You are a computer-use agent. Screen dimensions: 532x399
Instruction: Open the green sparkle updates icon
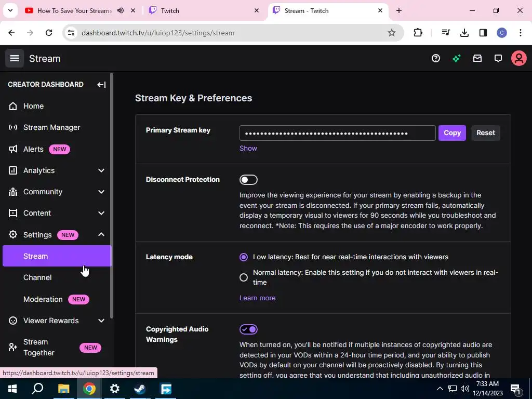click(456, 58)
